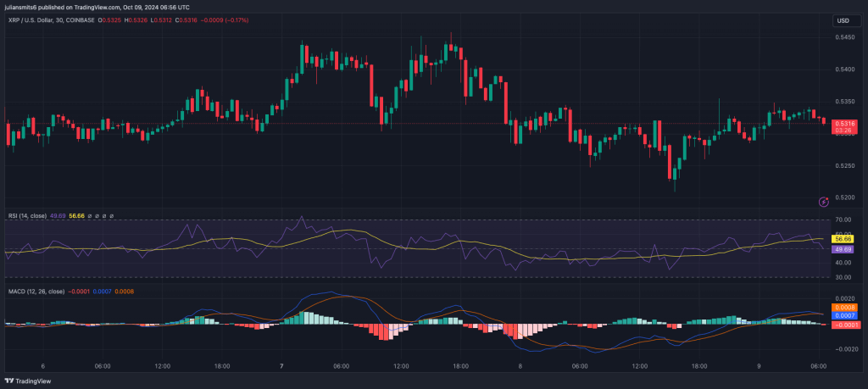Screen dimensions: 868x389
Task: Click the change value −0.0009 (−0.17%)
Action: pos(224,20)
